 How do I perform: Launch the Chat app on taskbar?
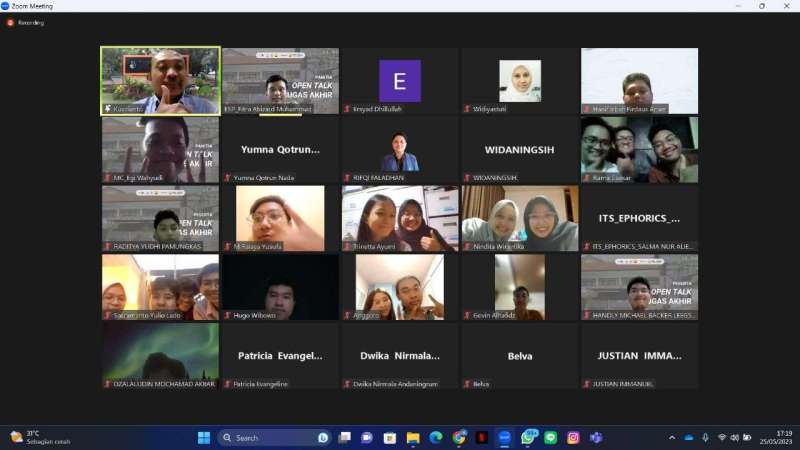[367, 438]
